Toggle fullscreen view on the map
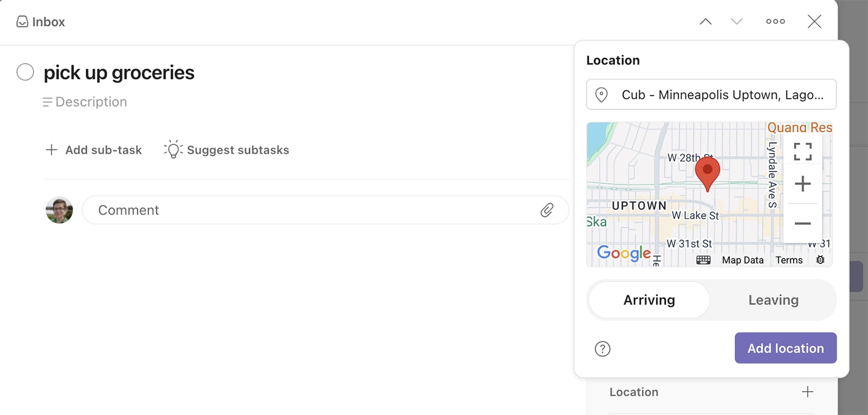The image size is (868, 415). pos(802,152)
